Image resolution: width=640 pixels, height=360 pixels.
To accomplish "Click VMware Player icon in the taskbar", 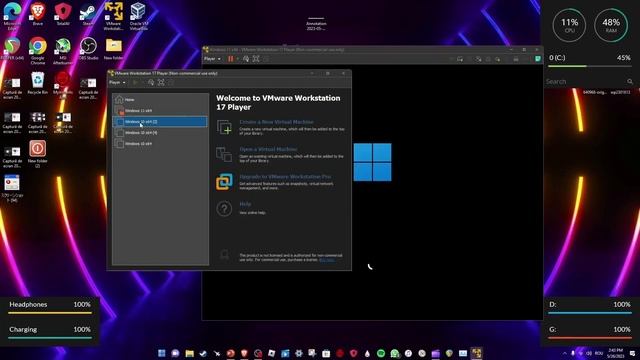I will coord(476,353).
